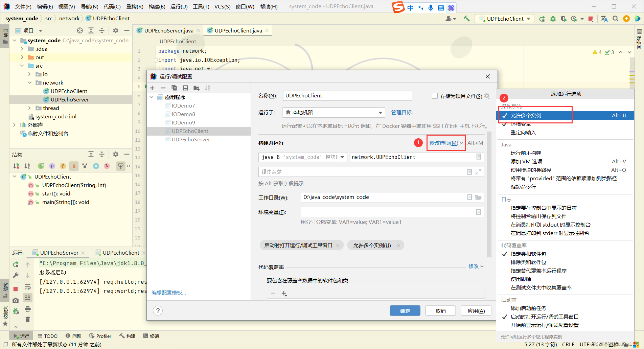Screen dimensions: 644x349
Task: Open the Sogou microphone voice input
Action: coord(431,8)
